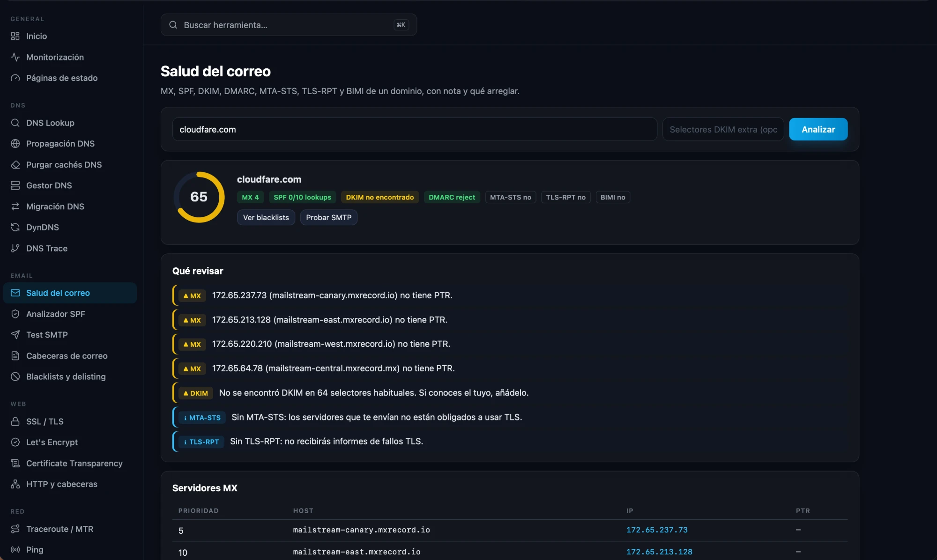This screenshot has height=560, width=937.
Task: Click the HTTP y cabeceras network icon
Action: [x=15, y=484]
